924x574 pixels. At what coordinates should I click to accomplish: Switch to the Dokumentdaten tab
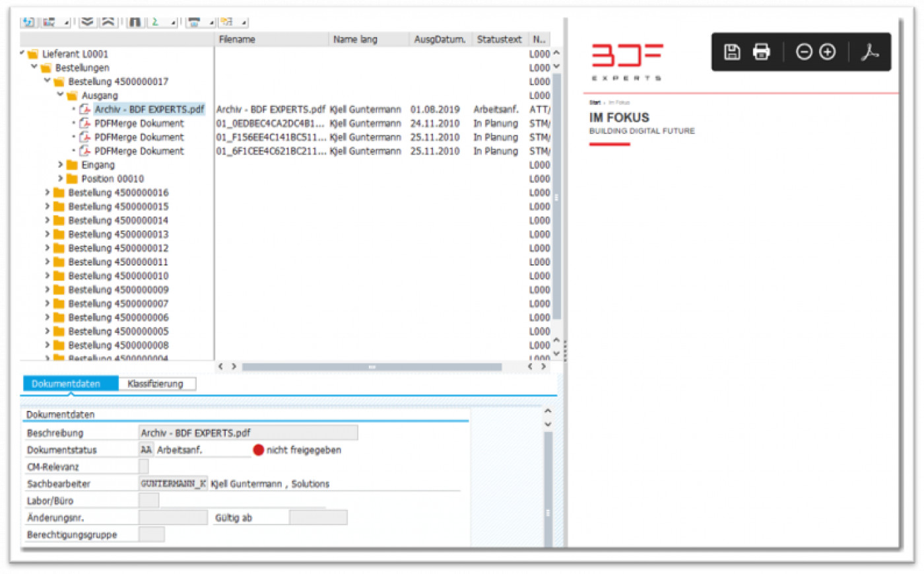click(67, 383)
